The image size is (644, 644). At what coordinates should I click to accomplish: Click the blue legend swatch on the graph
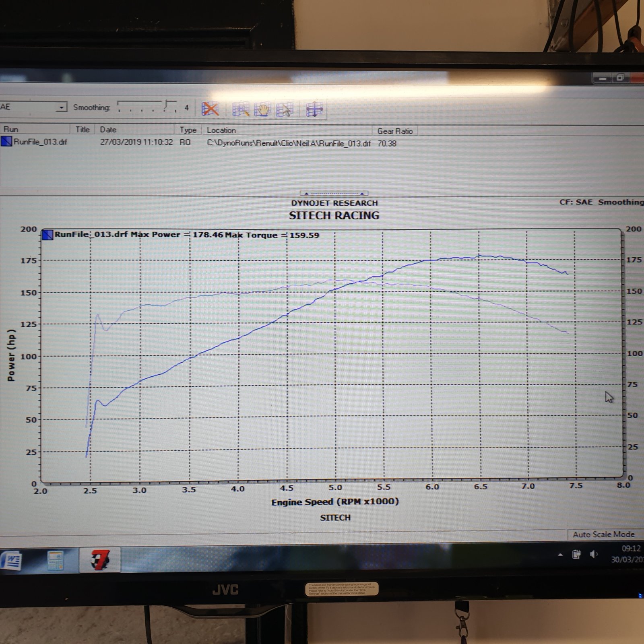coord(47,235)
